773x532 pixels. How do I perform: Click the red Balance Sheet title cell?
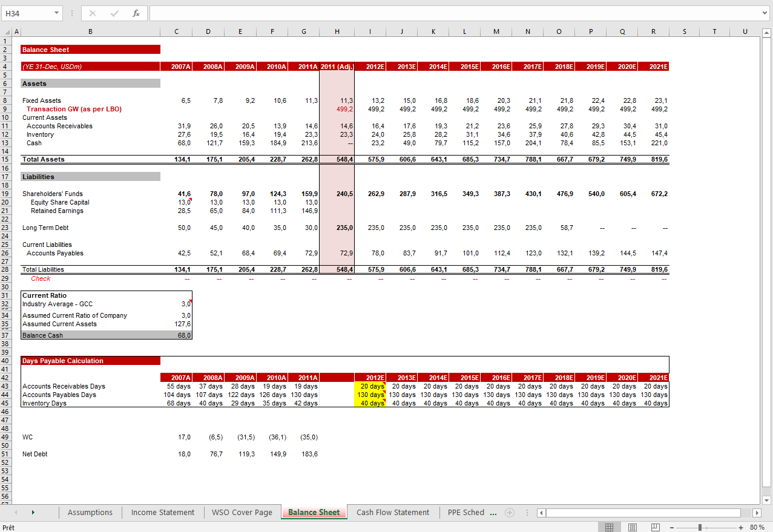[90, 50]
